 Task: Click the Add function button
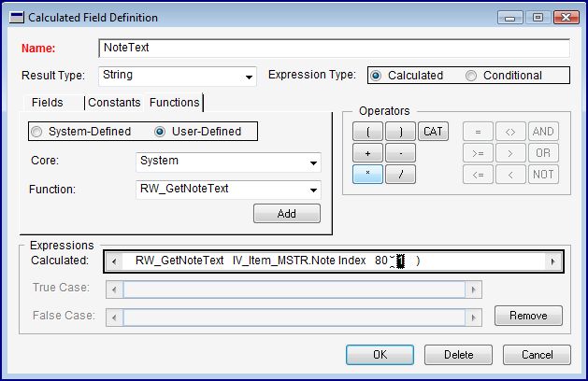point(287,214)
